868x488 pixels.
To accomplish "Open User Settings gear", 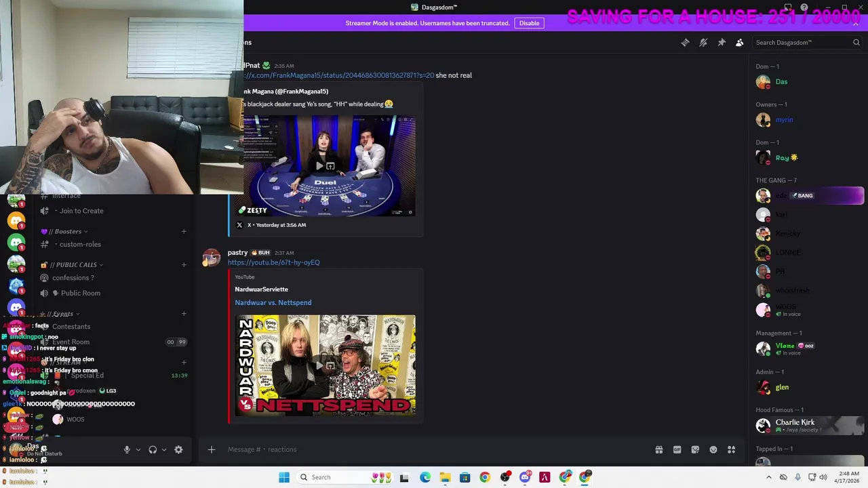I will [178, 449].
